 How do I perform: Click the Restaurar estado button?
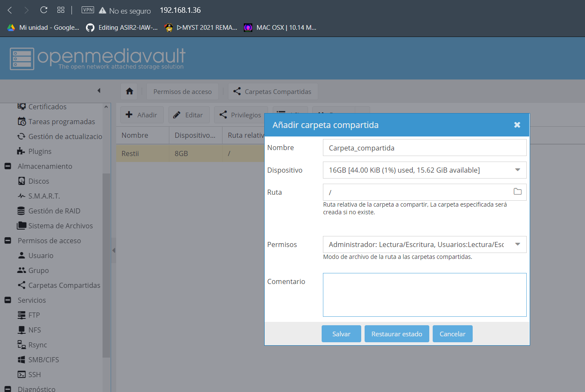[x=397, y=334]
